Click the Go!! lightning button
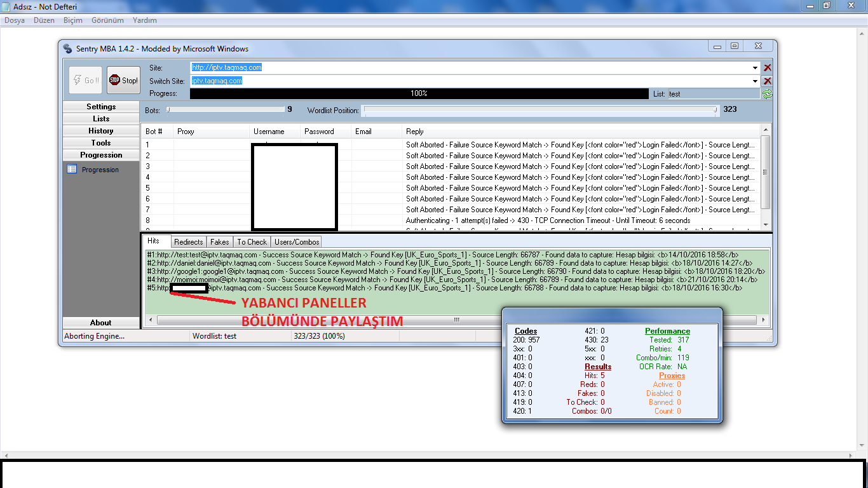Image resolution: width=868 pixels, height=488 pixels. pyautogui.click(x=84, y=80)
